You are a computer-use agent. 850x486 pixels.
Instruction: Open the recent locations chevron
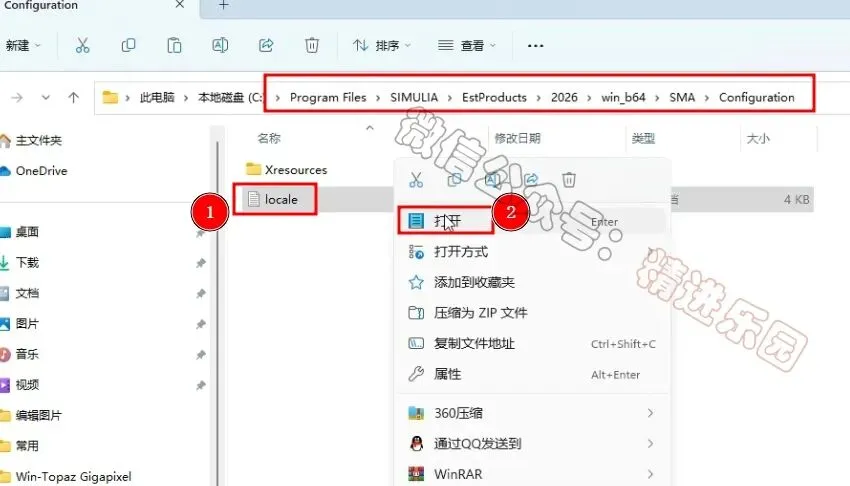click(x=46, y=98)
